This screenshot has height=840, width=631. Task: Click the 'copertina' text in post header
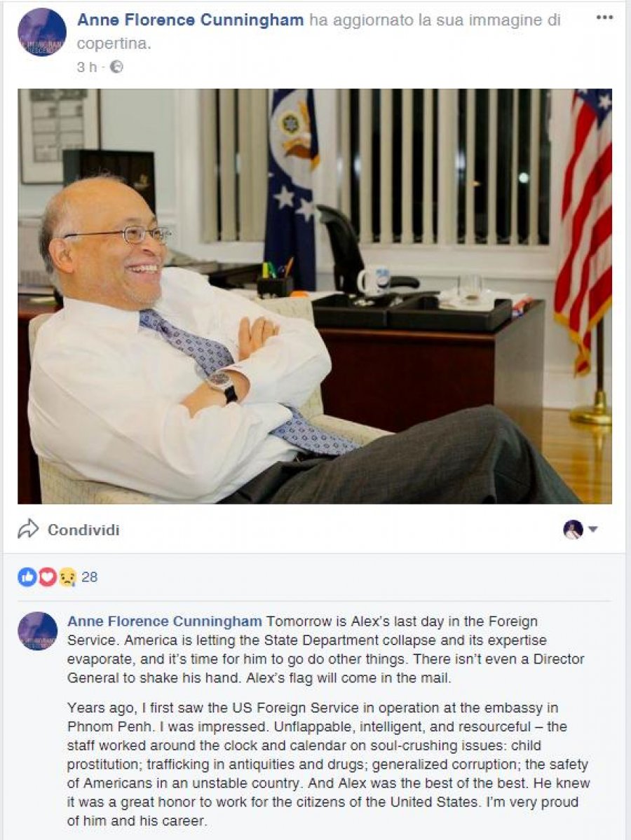coord(114,44)
